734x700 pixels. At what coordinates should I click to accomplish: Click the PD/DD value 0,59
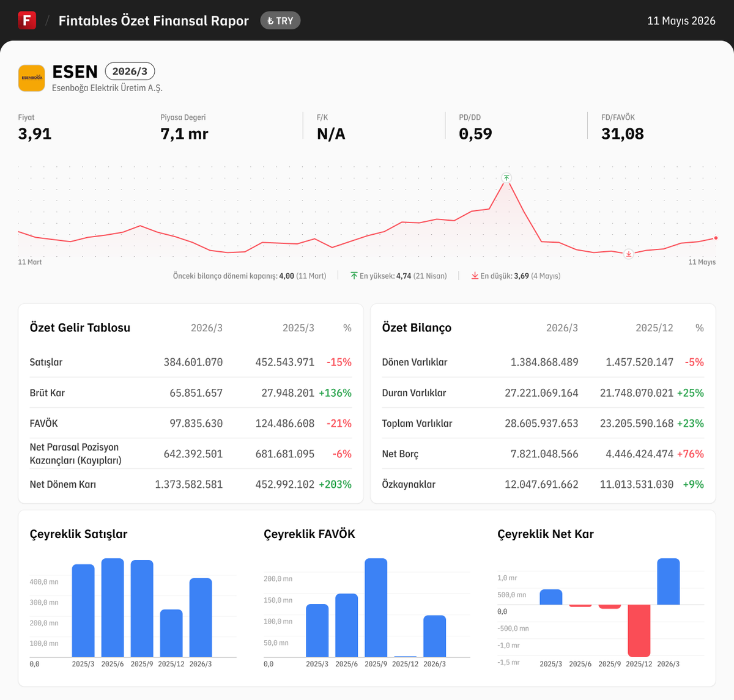pos(476,134)
